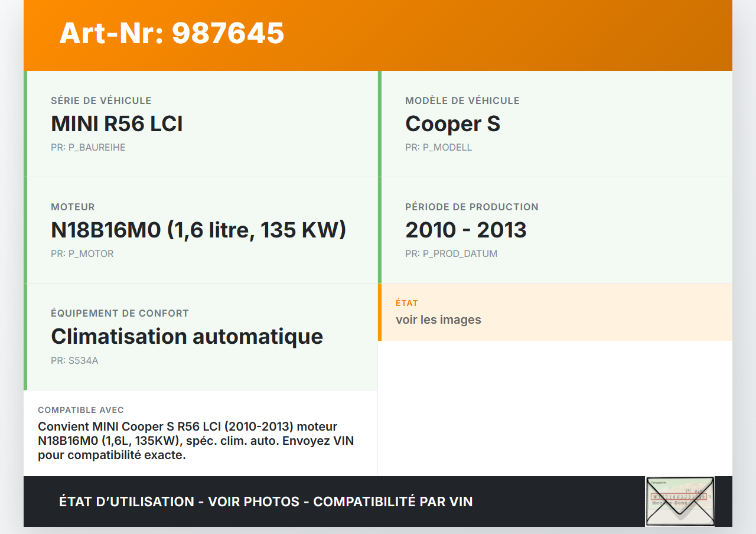The image size is (756, 534).
Task: Select the "PR: P_MOTOR" code
Action: (82, 253)
